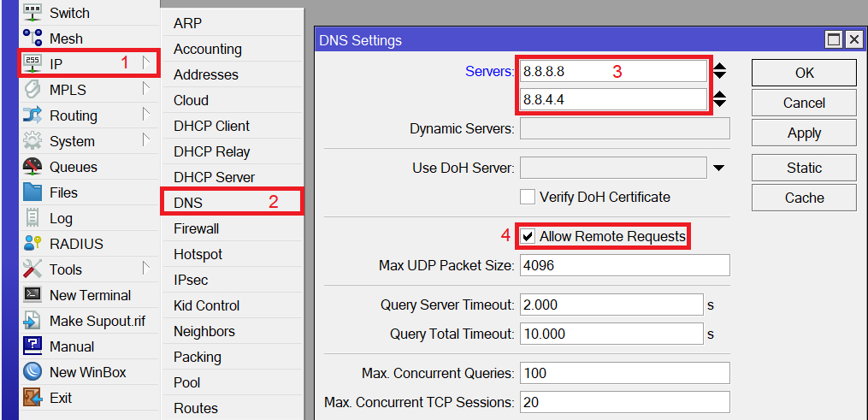Click the Max. Concurrent TCP Sessions field

(625, 402)
